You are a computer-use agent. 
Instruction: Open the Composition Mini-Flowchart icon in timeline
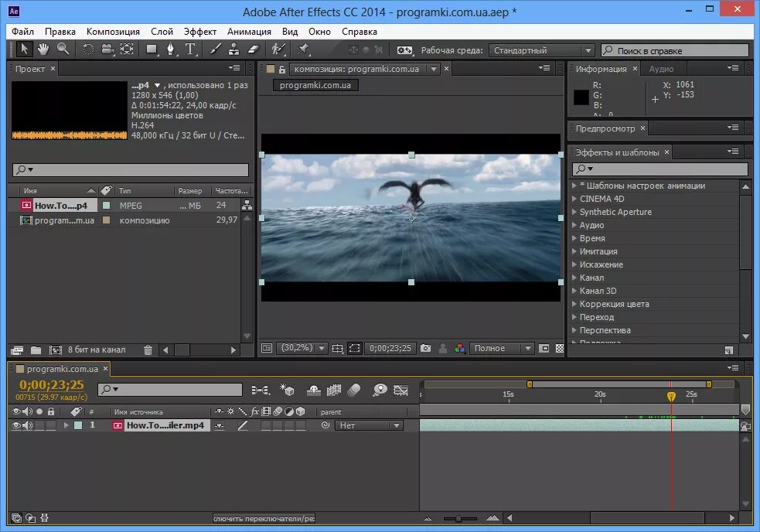[x=261, y=390]
